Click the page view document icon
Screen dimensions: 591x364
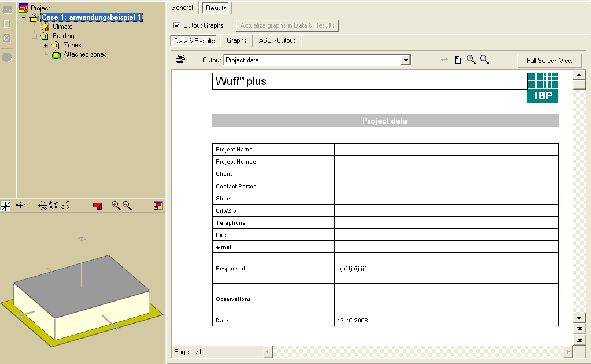(x=458, y=60)
